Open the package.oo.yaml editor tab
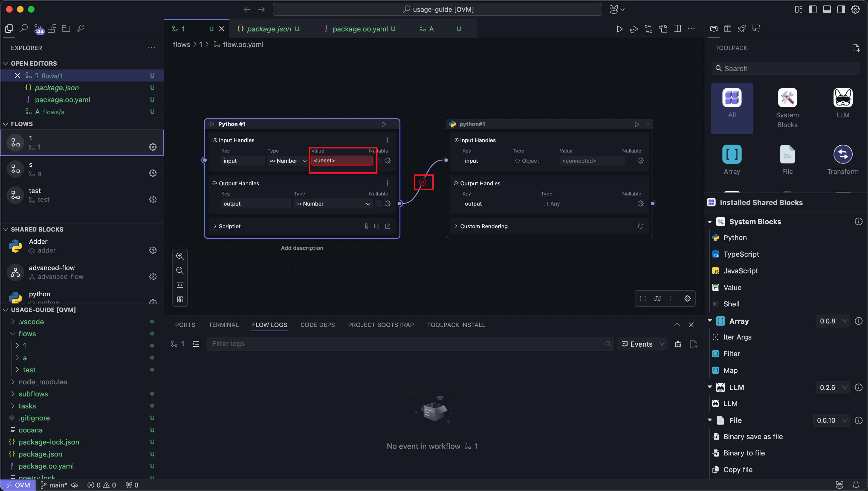 (360, 29)
